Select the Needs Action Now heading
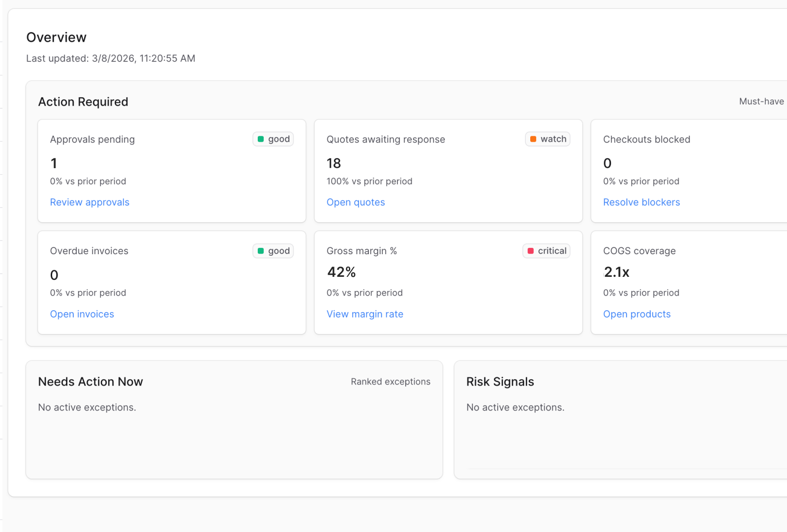The width and height of the screenshot is (787, 532). [91, 382]
